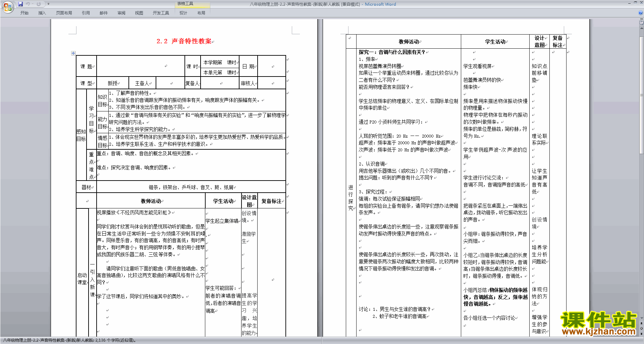Click the 情感目标 cell label
Image resolution: width=644 pixels, height=344 pixels.
102,142
